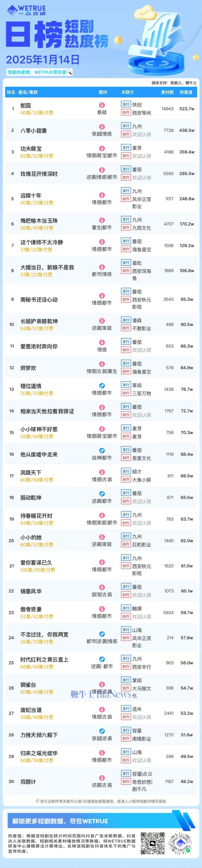Click the male audience icon for 错位温情
The image size is (202, 868).
102,385
